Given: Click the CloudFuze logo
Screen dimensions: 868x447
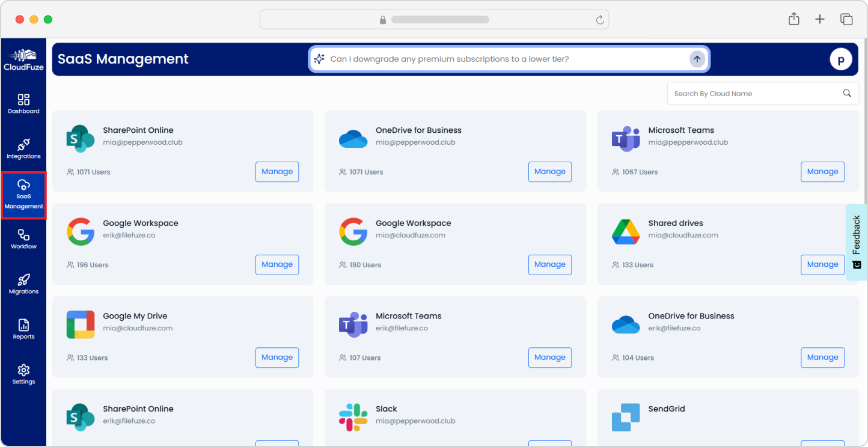Looking at the screenshot, I should (x=23, y=59).
